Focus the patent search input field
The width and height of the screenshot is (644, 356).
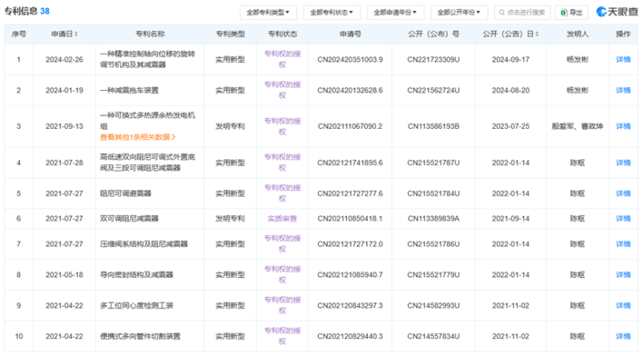pos(531,12)
